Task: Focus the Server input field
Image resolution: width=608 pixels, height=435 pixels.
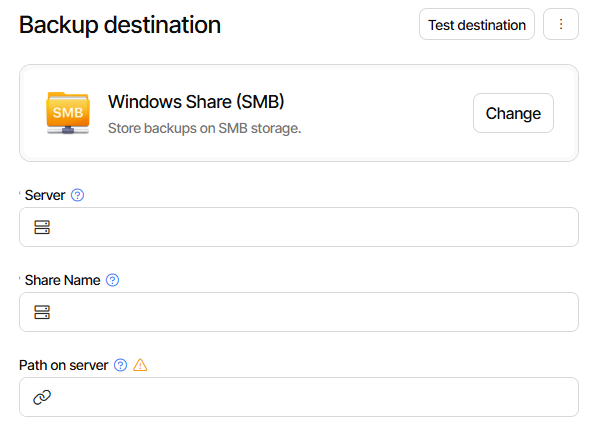Action: [310, 227]
